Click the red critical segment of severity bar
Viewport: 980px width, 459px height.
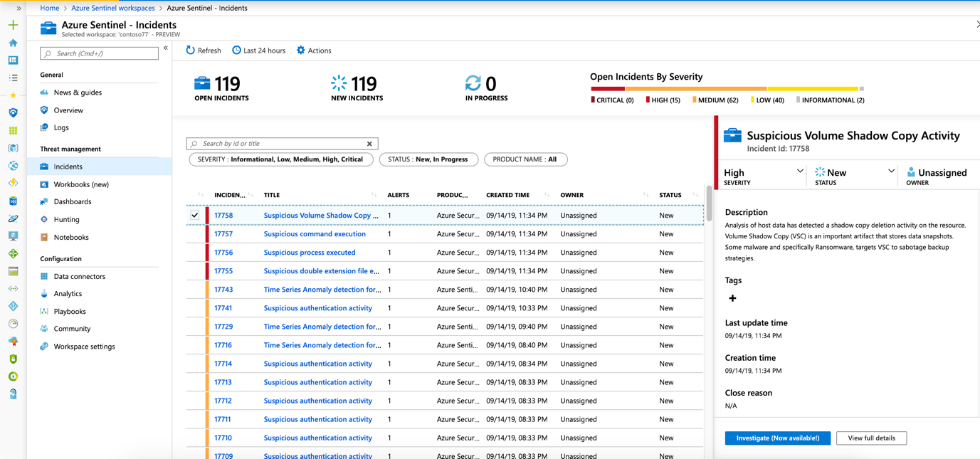click(608, 89)
